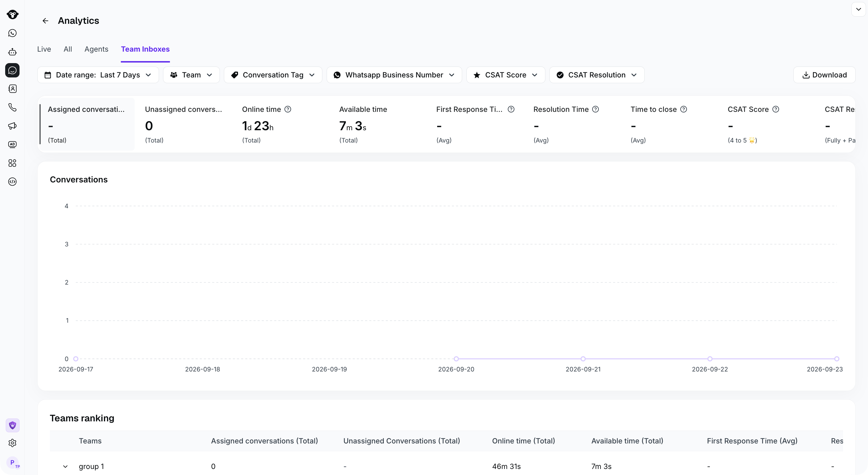Viewport: 868px width, 475px height.
Task: Click the Assigned conversations (Total) column header
Action: click(265, 441)
